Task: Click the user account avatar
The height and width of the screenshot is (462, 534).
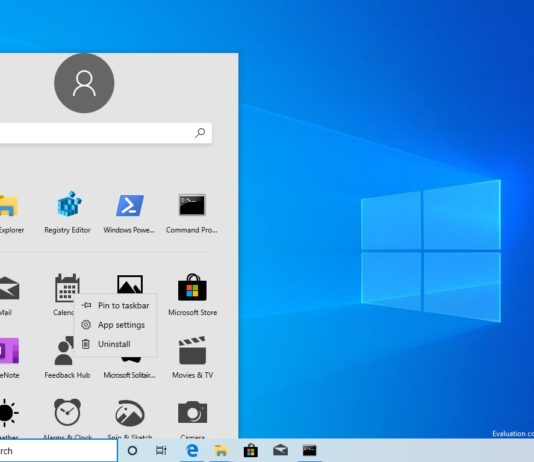Action: click(84, 83)
